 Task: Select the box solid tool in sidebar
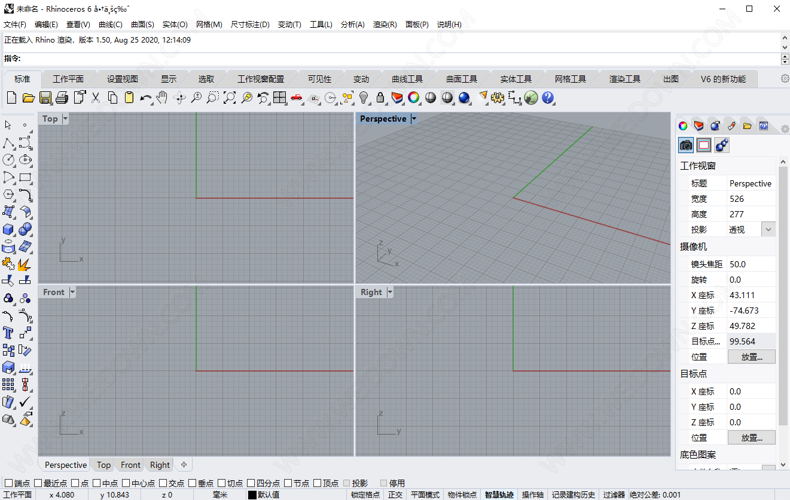[x=8, y=229]
